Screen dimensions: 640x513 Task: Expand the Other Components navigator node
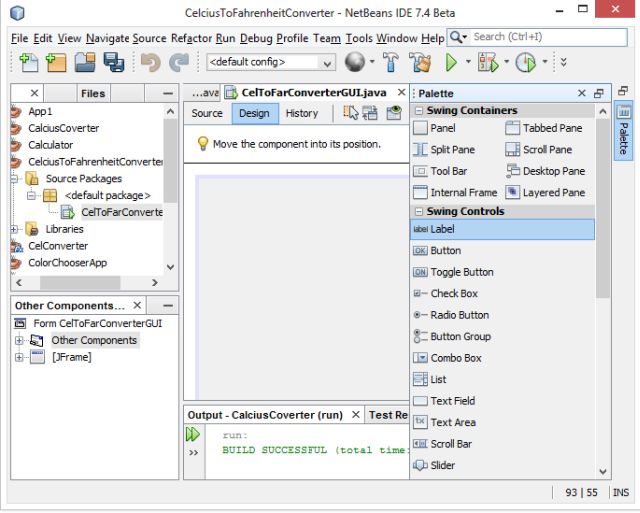(x=19, y=340)
